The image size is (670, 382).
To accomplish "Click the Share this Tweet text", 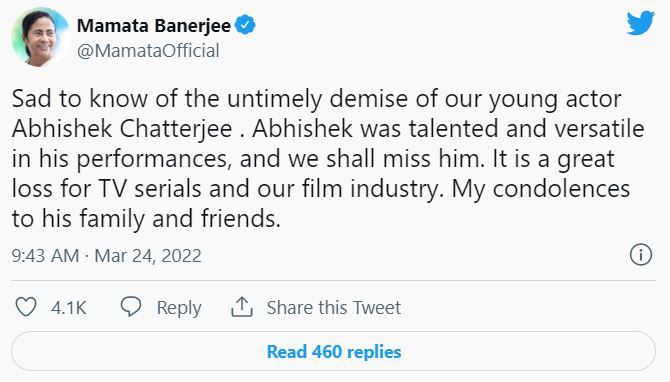I will [334, 307].
